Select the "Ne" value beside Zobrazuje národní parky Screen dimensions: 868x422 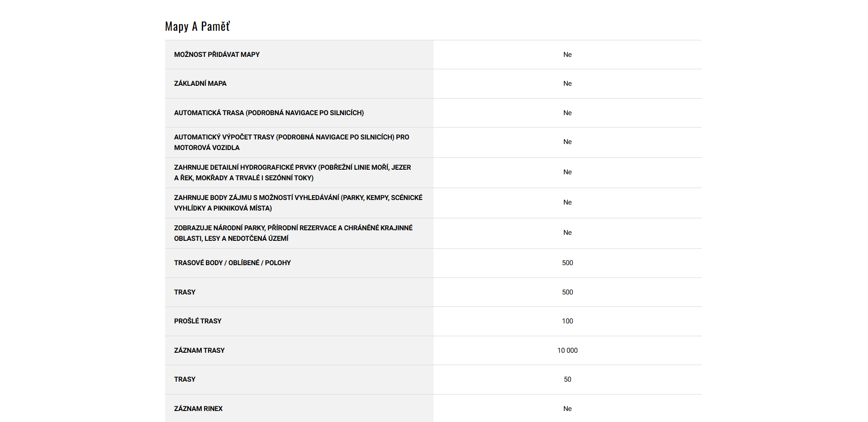(568, 233)
